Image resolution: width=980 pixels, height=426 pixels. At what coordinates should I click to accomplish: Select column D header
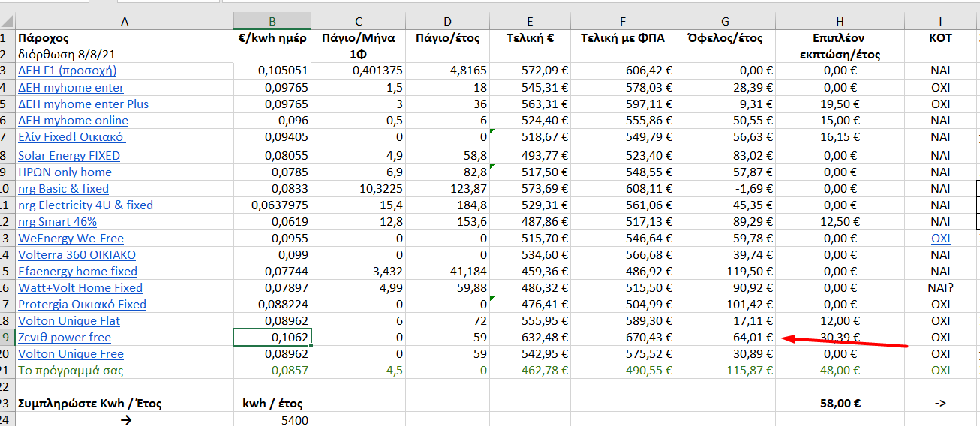(x=448, y=22)
